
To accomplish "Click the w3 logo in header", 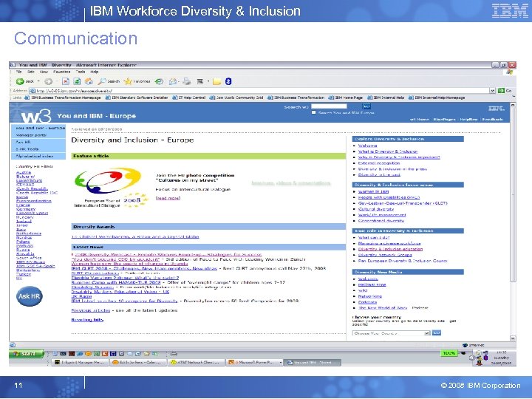I will (x=36, y=116).
